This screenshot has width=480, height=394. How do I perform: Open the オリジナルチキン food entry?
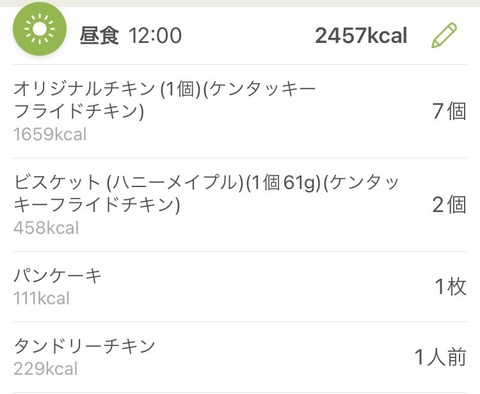tap(240, 111)
